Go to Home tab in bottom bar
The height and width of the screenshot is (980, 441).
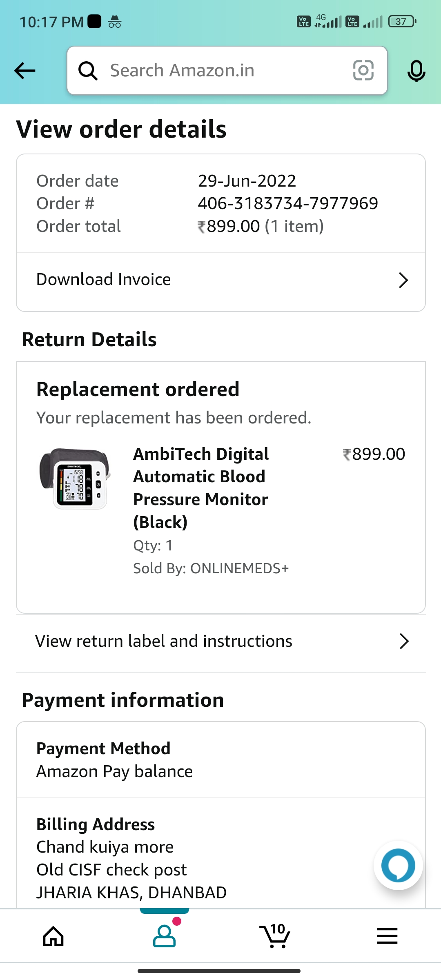(53, 936)
